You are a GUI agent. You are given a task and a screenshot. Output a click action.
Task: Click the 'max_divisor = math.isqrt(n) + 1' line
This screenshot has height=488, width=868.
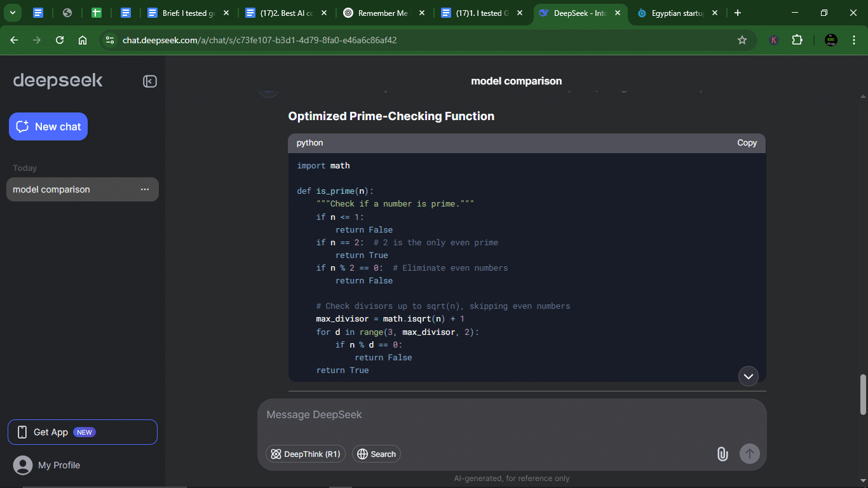pyautogui.click(x=390, y=319)
